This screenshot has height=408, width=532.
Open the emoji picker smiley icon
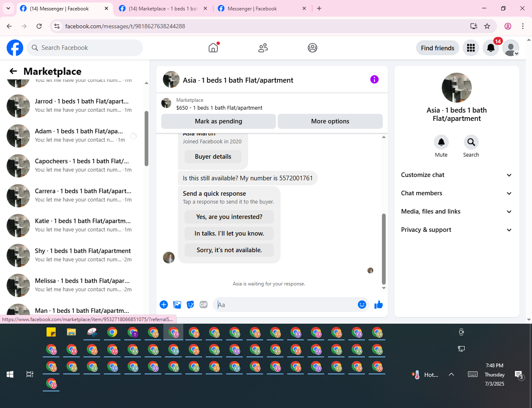click(362, 305)
